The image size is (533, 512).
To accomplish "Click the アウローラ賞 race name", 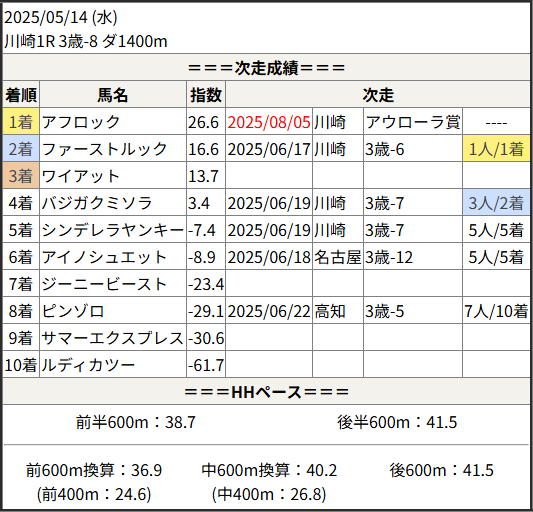I will pos(413,122).
